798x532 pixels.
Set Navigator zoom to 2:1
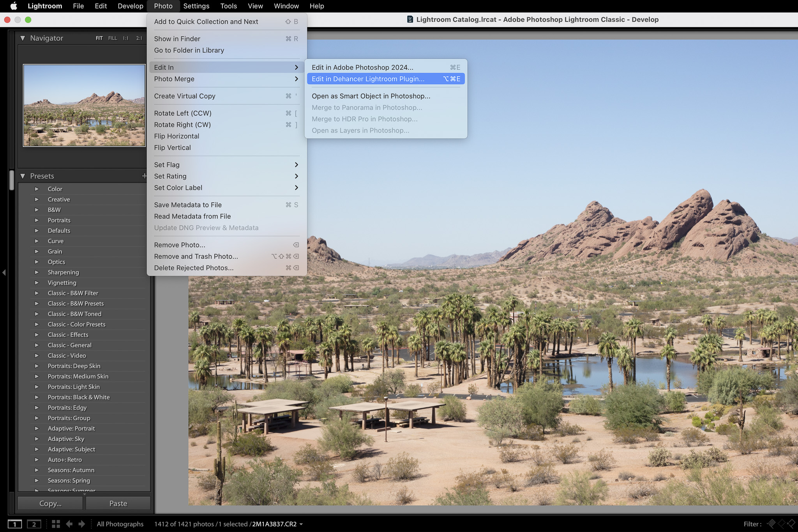click(x=139, y=38)
